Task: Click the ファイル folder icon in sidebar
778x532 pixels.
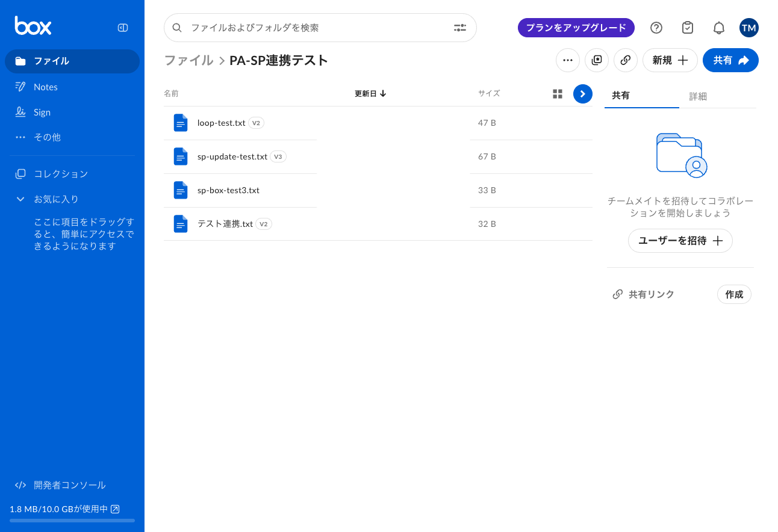Action: click(x=20, y=61)
